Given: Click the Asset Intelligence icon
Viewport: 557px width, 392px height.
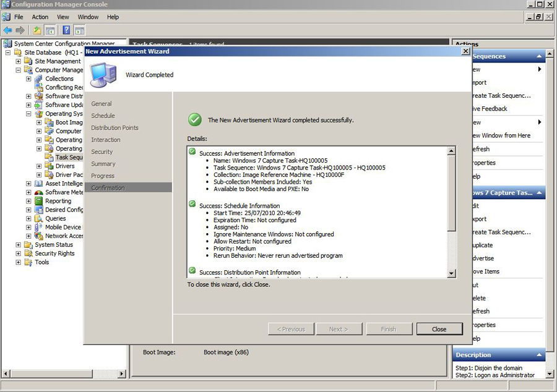Looking at the screenshot, I should pyautogui.click(x=38, y=184).
